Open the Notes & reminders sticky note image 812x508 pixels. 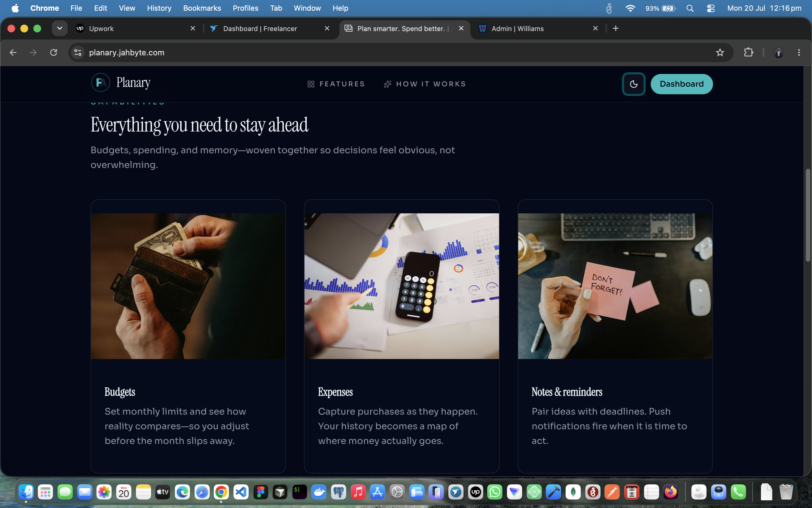pos(615,286)
